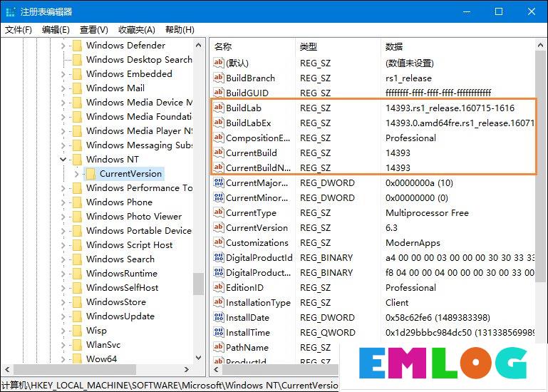
Task: Click the string icon for BuildGUID
Action: [x=219, y=93]
